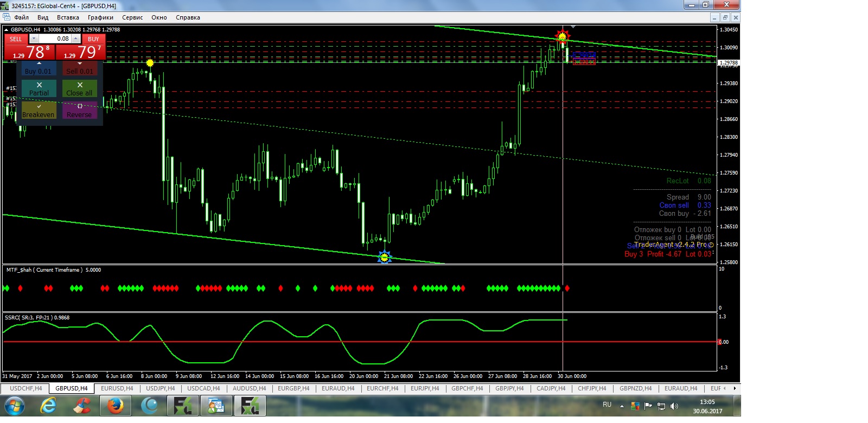Click the Sell 0.01 panel button
The image size is (868, 423).
tap(80, 68)
